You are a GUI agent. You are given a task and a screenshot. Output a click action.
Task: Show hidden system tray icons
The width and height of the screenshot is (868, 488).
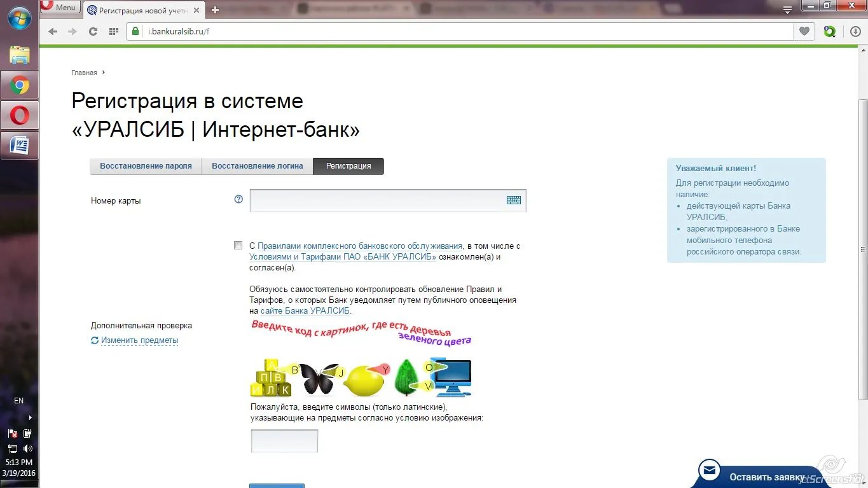[30, 418]
